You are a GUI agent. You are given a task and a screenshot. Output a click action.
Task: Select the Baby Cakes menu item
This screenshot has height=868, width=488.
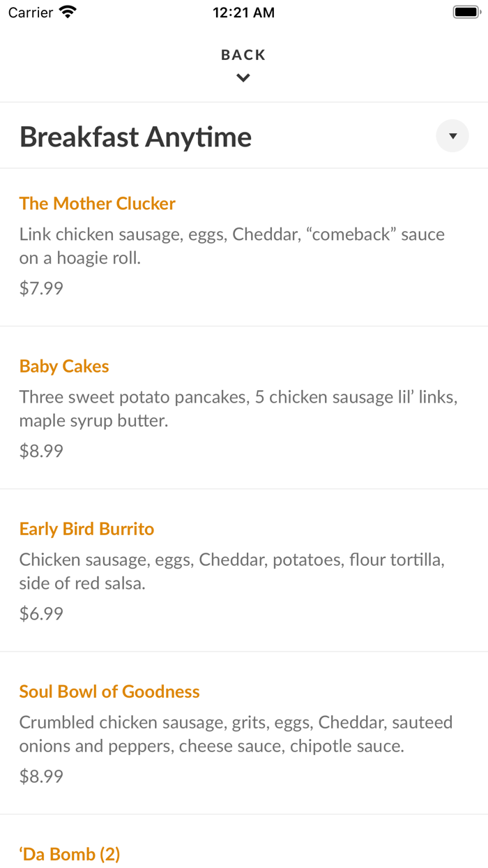click(x=63, y=366)
